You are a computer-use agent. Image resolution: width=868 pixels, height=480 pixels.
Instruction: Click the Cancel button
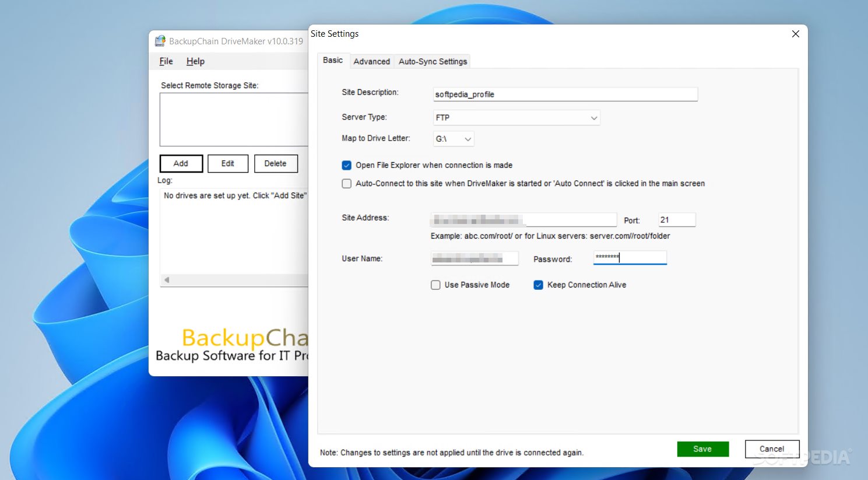click(x=772, y=449)
